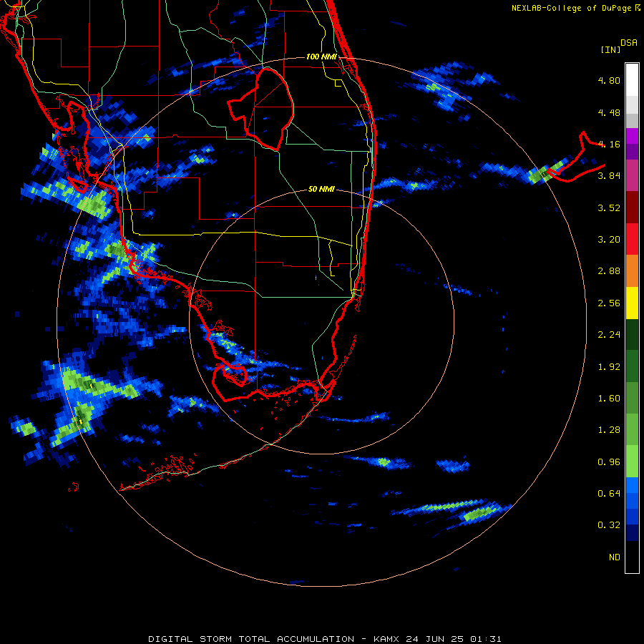Select the 3.20 legend value
This screenshot has height=644, width=644.
coord(609,240)
